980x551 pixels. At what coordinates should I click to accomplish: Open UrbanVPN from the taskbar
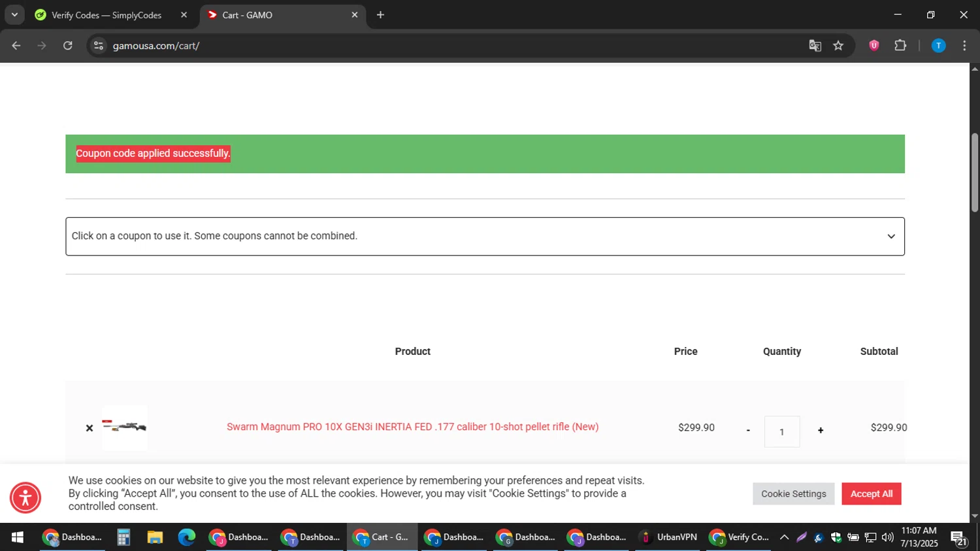click(668, 537)
